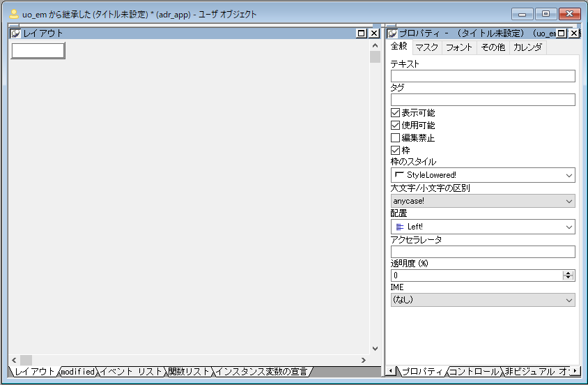
Task: Select the edit mask control in layout
Action: pos(38,50)
